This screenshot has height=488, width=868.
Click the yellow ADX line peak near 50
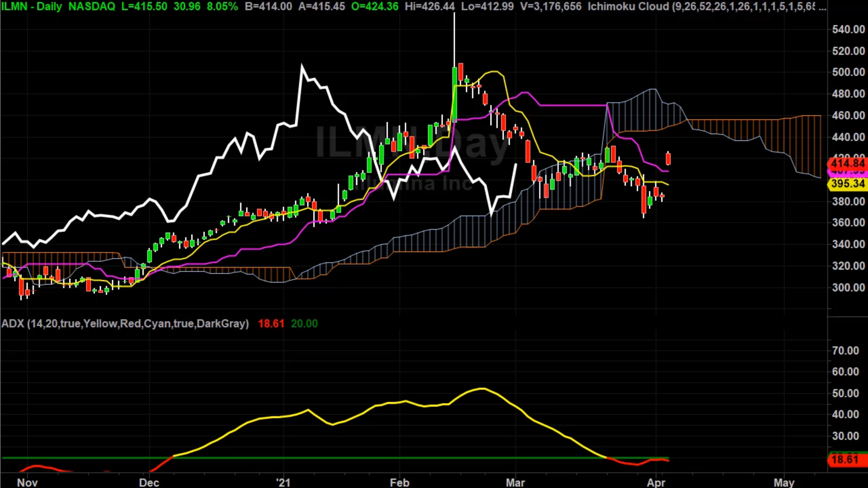482,389
